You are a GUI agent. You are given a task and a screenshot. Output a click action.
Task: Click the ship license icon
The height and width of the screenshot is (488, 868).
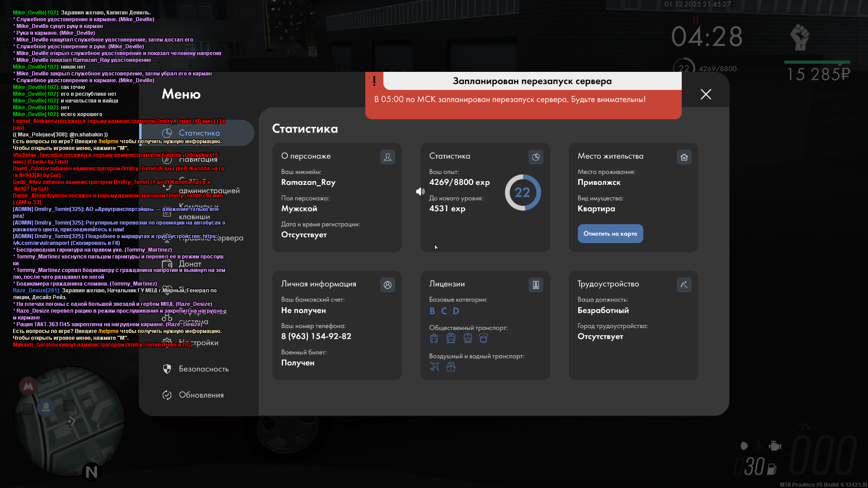[451, 367]
